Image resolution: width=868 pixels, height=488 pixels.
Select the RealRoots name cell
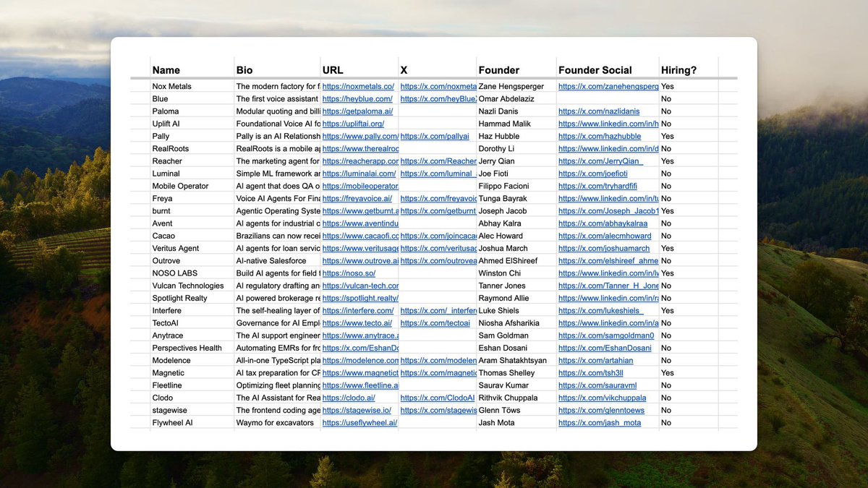[x=192, y=149]
